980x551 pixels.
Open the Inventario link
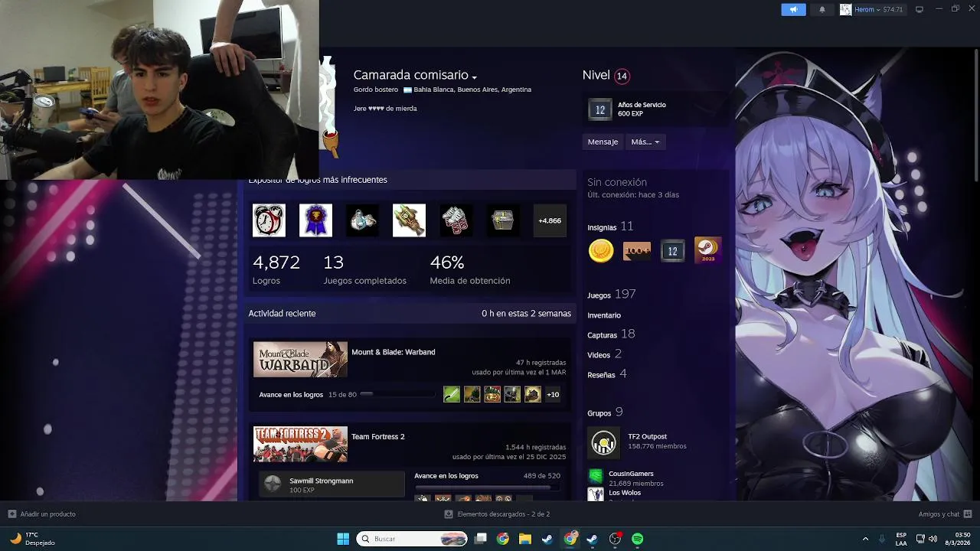tap(604, 315)
